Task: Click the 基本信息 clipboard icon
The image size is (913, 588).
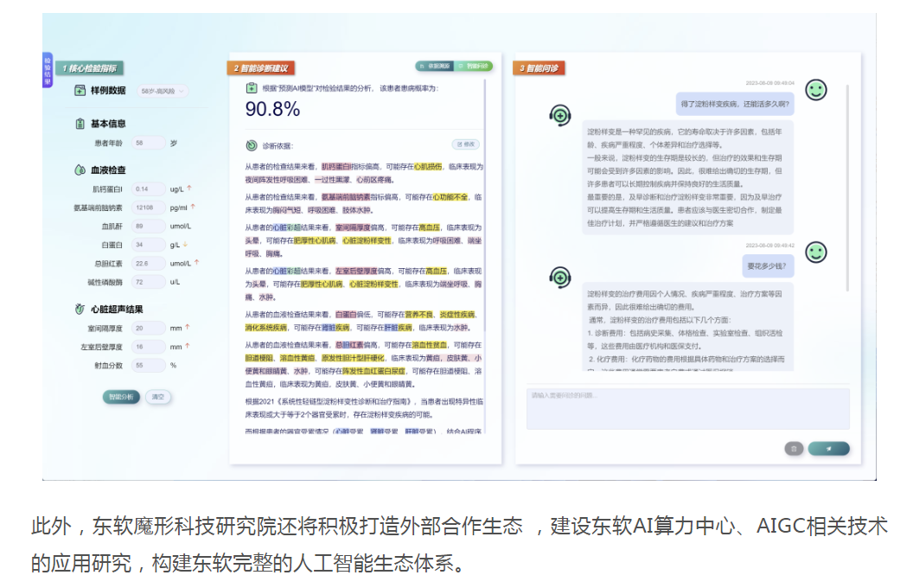Action: point(80,124)
